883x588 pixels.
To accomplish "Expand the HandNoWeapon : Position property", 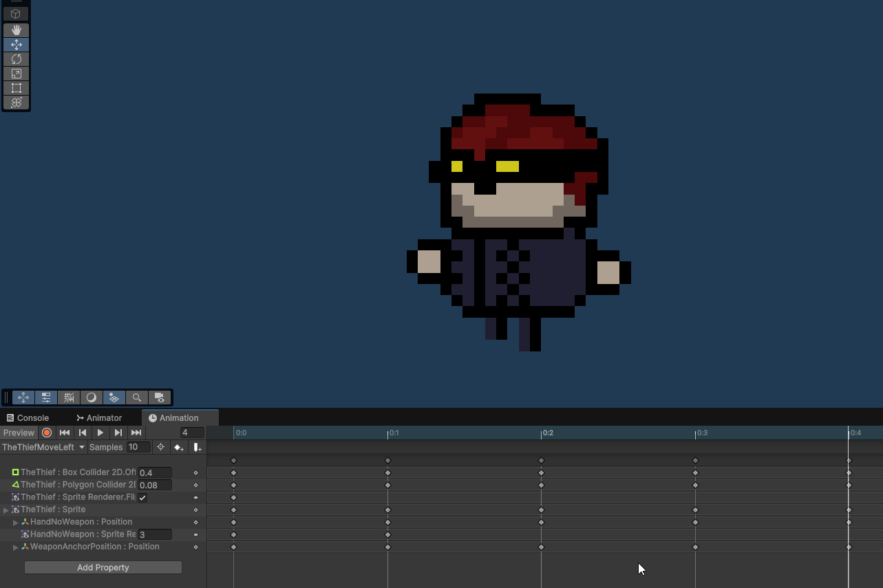I will coord(15,522).
